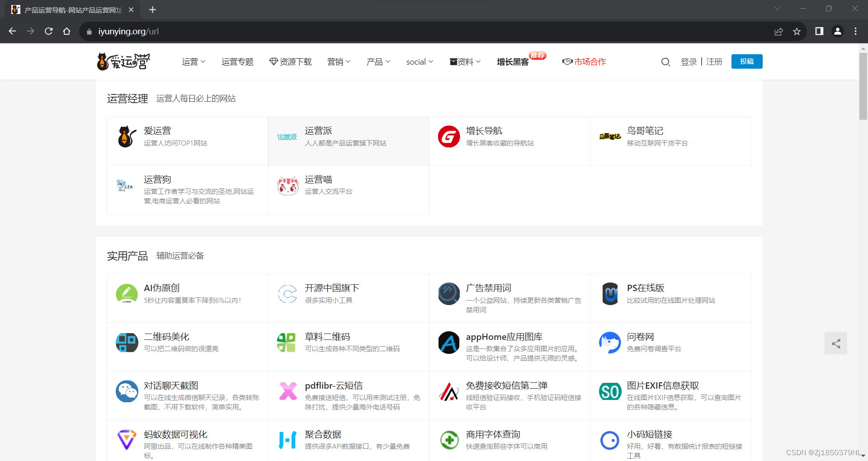868x461 pixels.
Task: Click the 运营喵 cat face icon
Action: point(288,185)
